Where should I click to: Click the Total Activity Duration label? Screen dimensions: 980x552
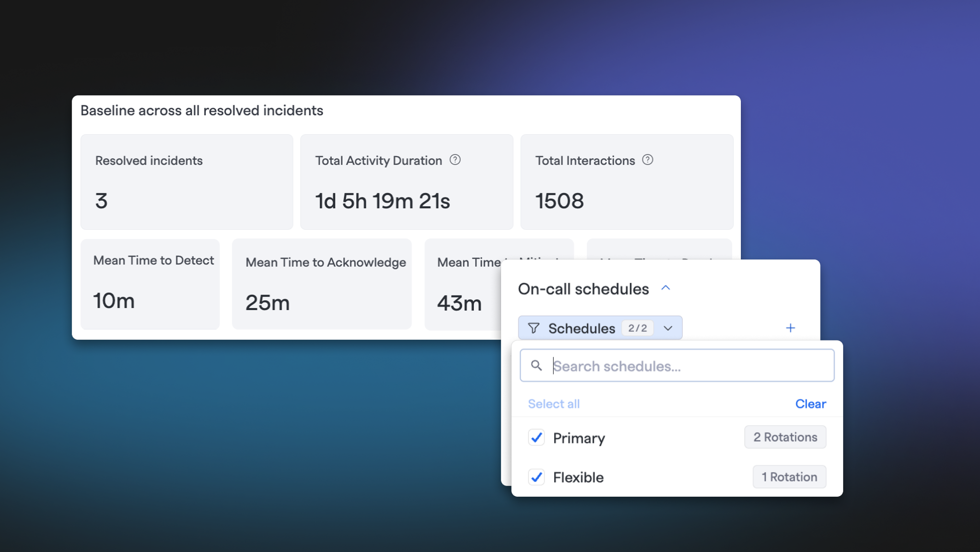click(378, 161)
